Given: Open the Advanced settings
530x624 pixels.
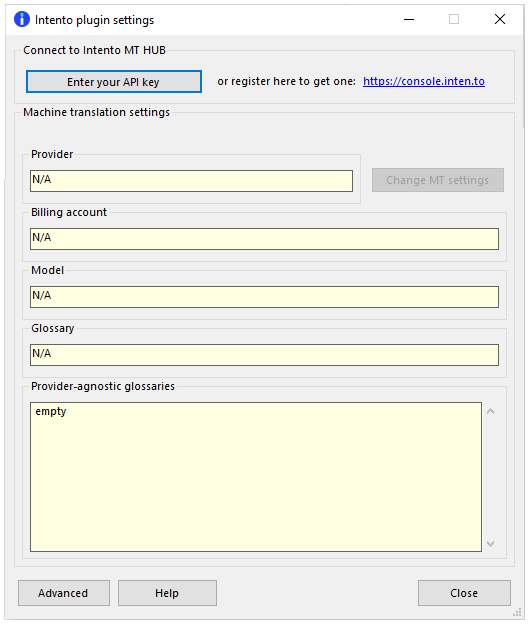Looking at the screenshot, I should tap(64, 593).
